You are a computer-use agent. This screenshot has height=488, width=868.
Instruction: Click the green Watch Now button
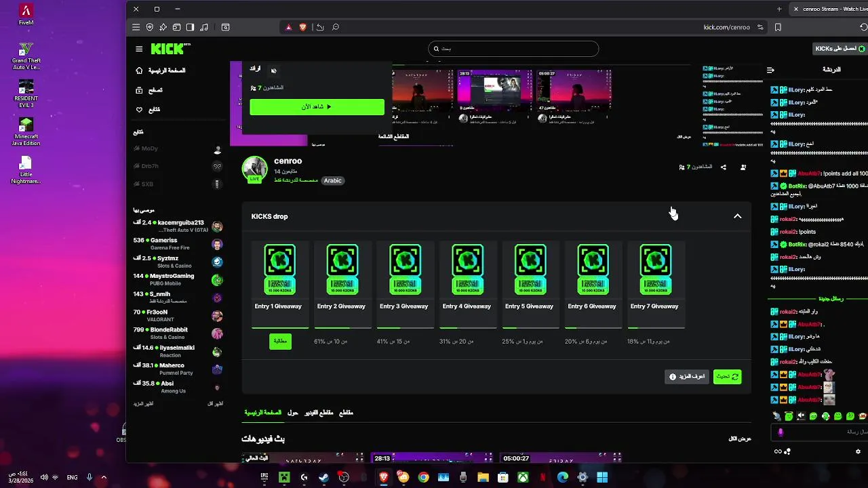317,107
